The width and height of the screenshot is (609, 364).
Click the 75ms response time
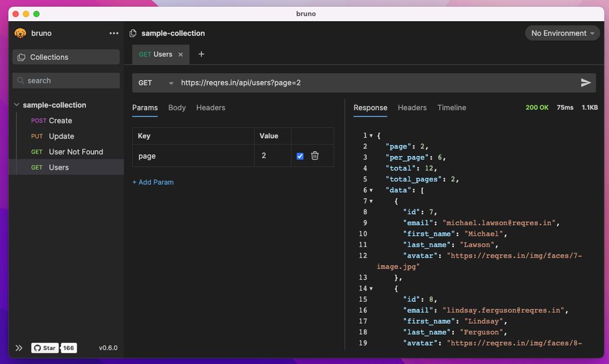click(565, 108)
